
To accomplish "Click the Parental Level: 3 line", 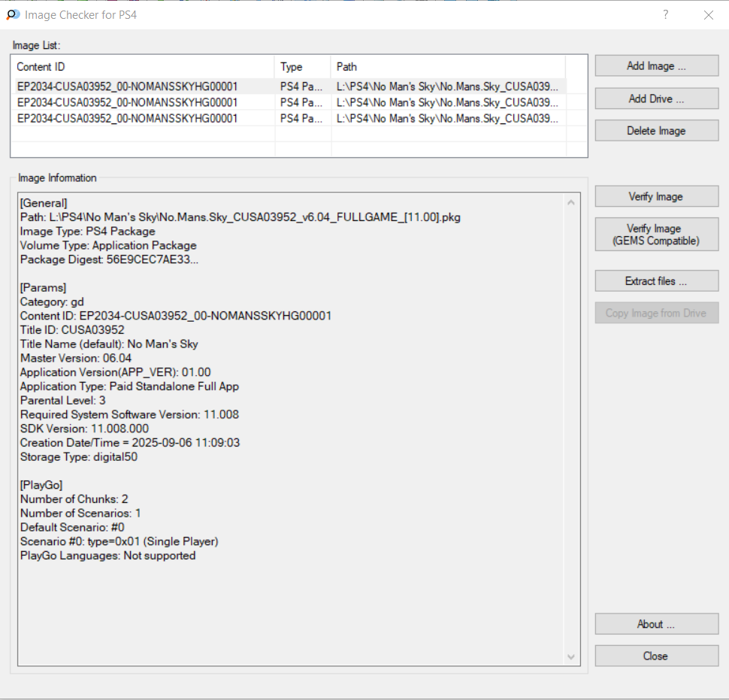I will tap(63, 401).
